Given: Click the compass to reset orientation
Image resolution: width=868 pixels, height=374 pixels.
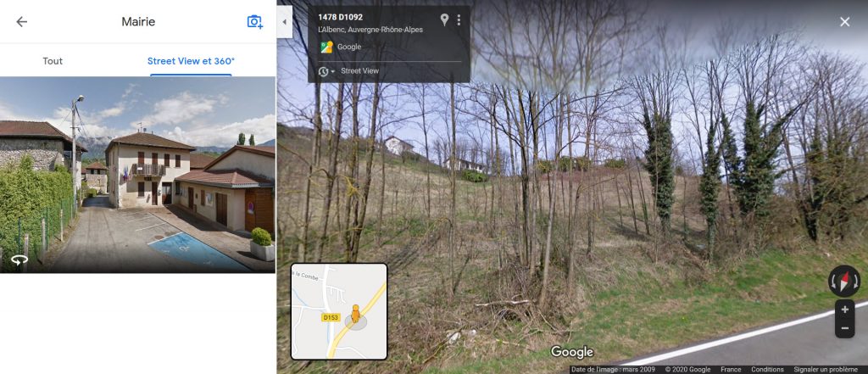Looking at the screenshot, I should coord(844,281).
